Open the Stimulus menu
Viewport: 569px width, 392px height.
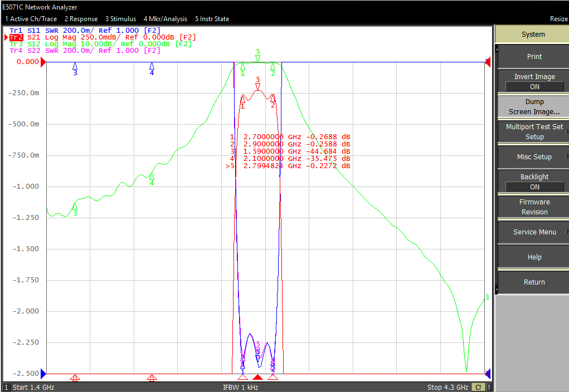click(120, 19)
